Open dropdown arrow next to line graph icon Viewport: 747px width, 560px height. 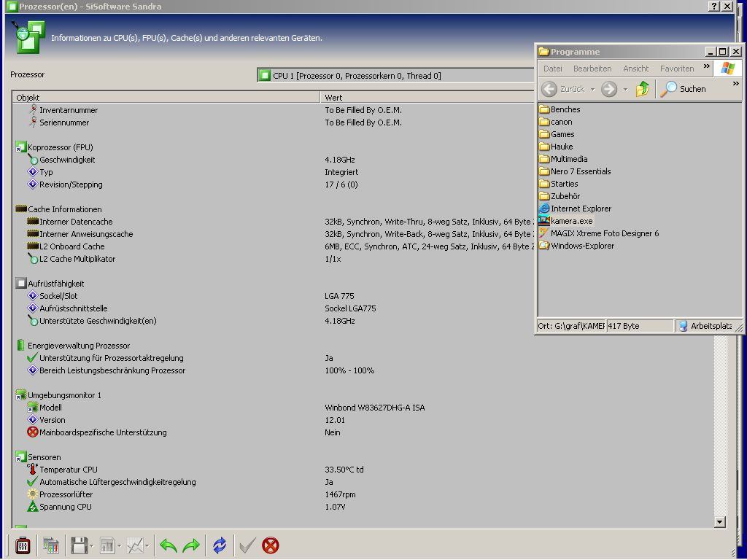147,545
